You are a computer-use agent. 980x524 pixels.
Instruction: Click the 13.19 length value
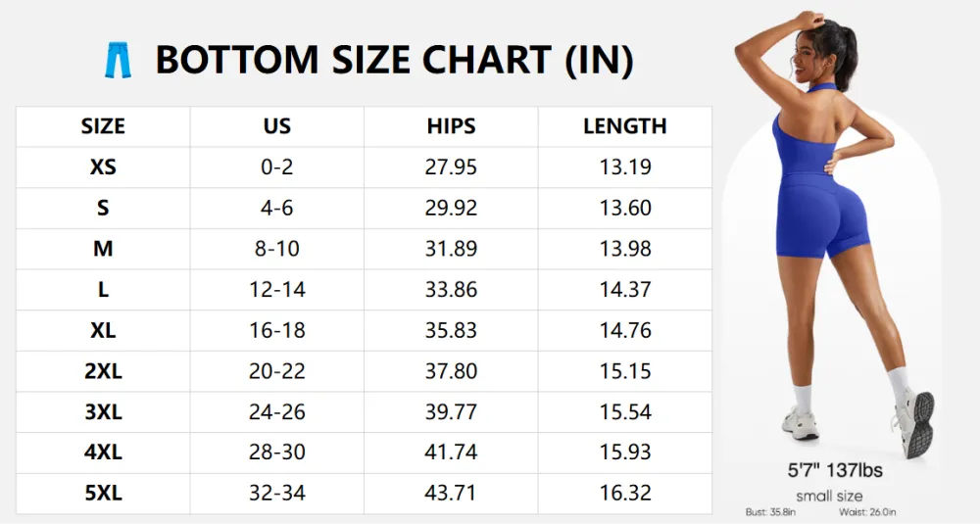click(x=625, y=167)
